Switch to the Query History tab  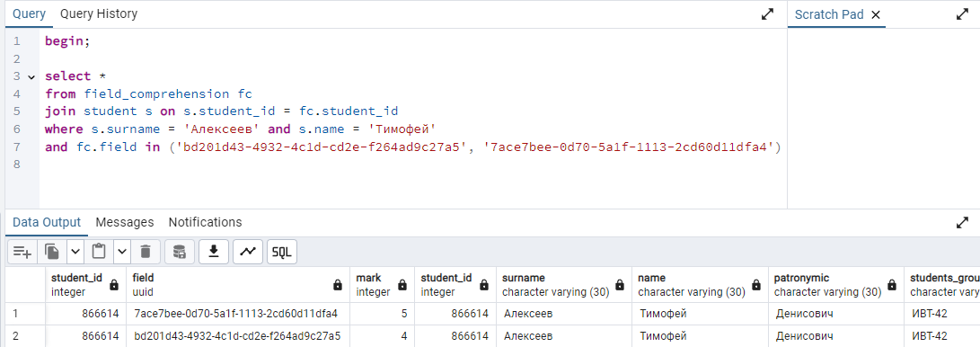(x=99, y=13)
